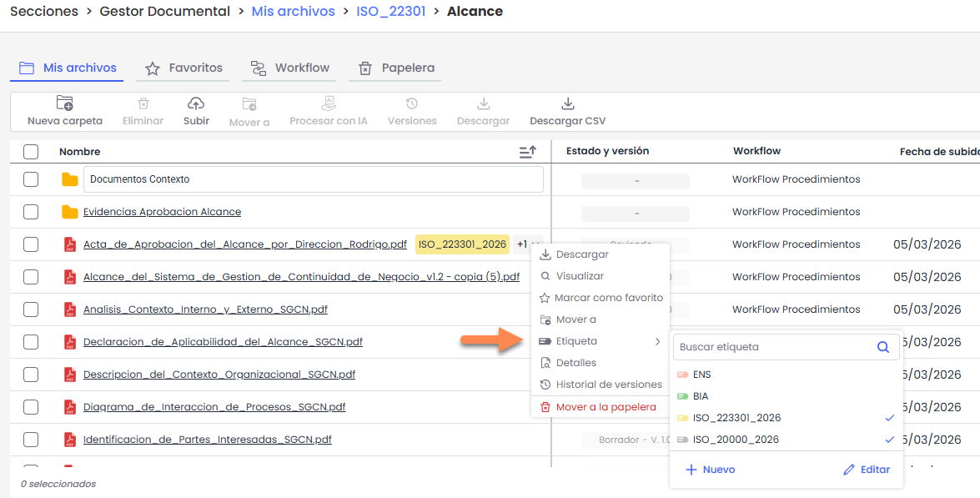
Task: Click the PDF icon of Analisis_Contexto_Interno_y_Externo_SGCN
Action: click(70, 309)
